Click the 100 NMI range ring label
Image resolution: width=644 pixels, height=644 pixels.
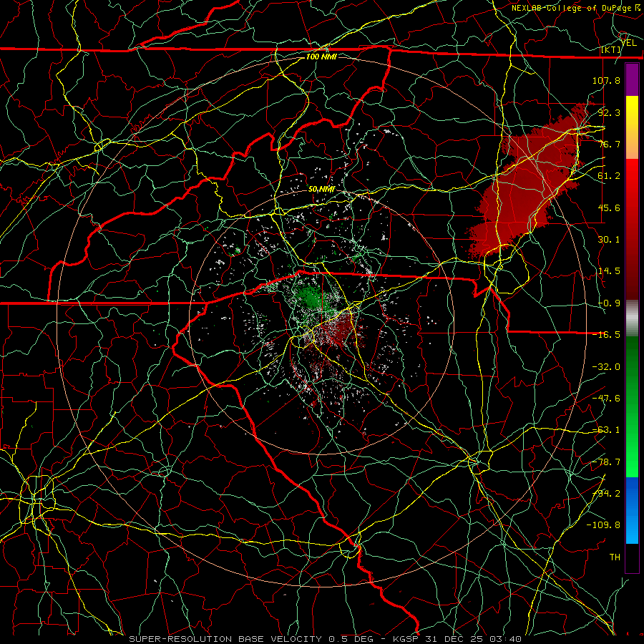click(321, 57)
